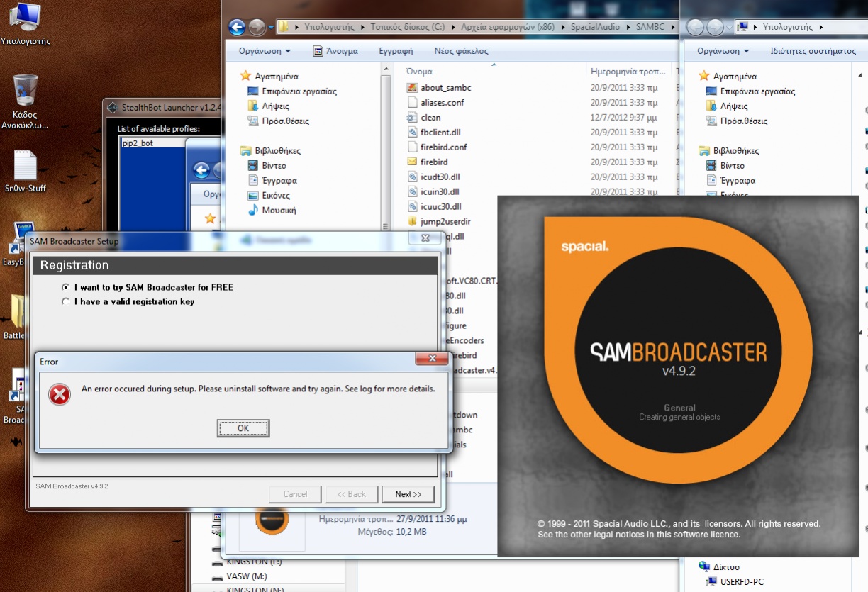
Task: Click Next >> in SAM Broadcaster Setup
Action: click(x=408, y=494)
